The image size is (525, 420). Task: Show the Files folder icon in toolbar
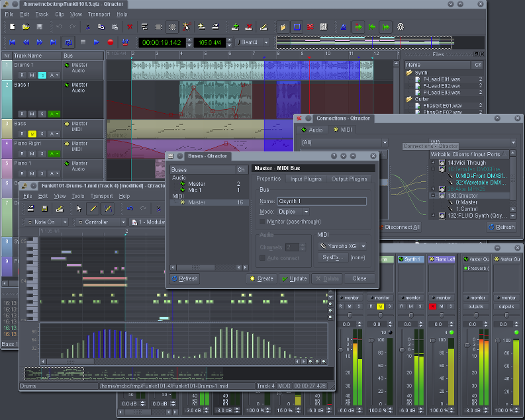coord(283,26)
